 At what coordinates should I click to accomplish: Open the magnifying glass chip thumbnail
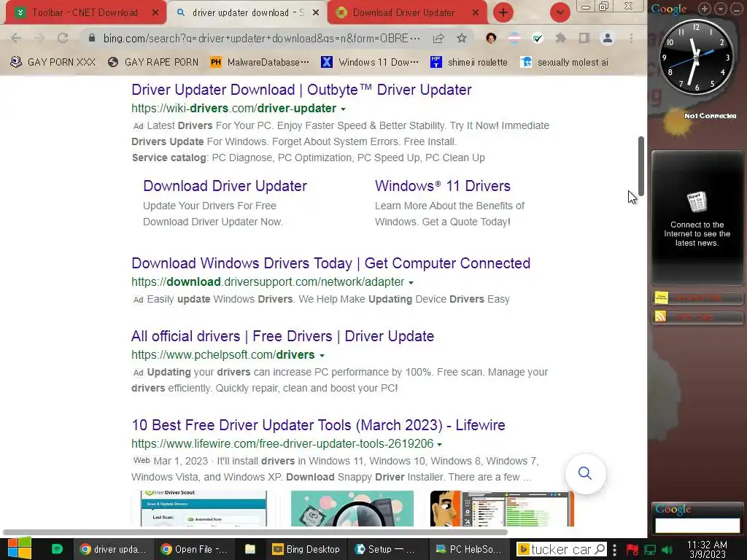point(352,508)
